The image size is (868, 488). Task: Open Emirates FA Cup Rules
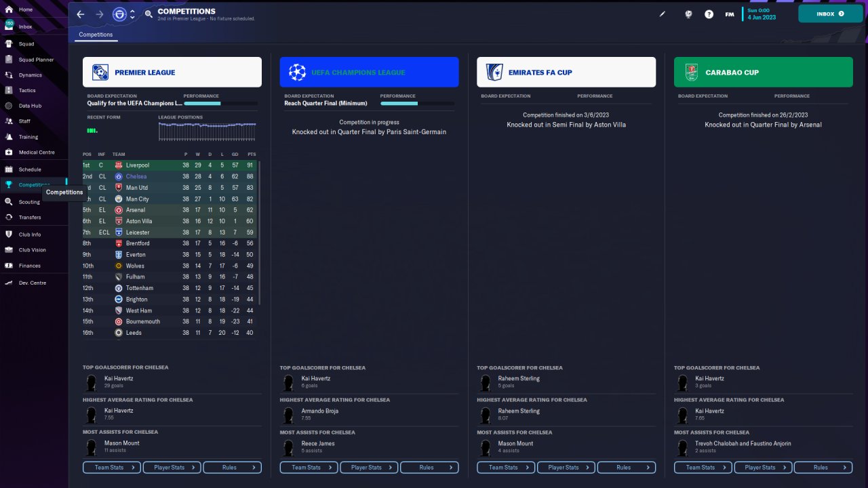pos(627,467)
